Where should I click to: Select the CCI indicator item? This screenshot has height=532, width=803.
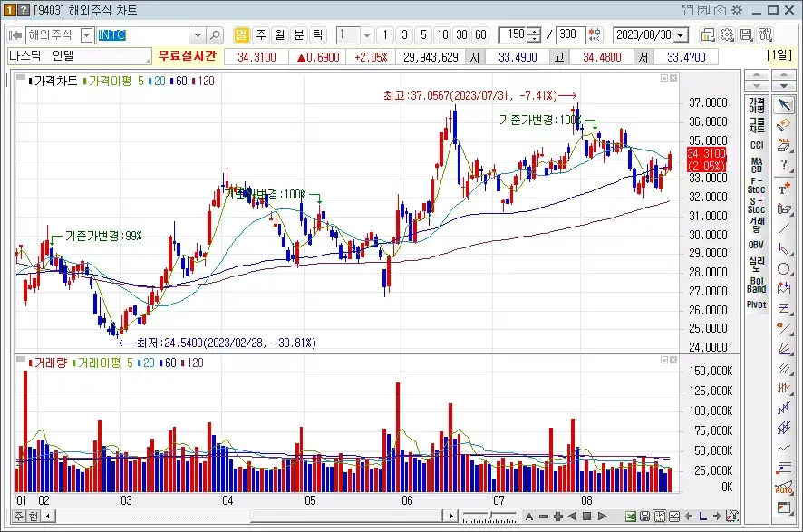757,145
